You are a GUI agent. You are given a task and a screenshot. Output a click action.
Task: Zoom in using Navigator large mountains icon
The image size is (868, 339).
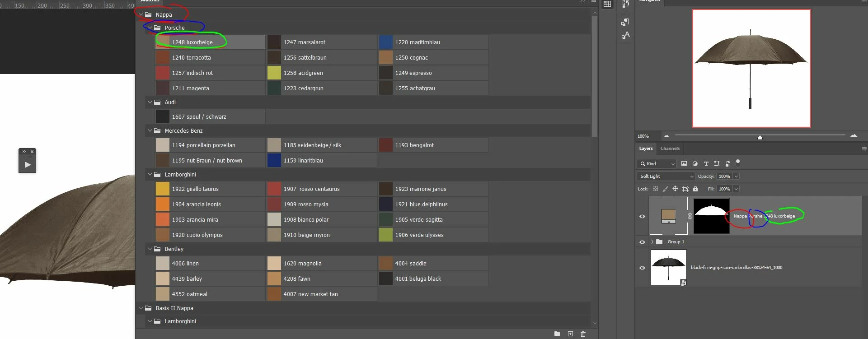(x=854, y=135)
